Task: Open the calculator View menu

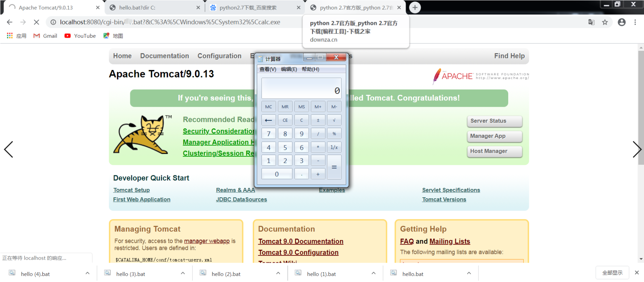Action: pyautogui.click(x=268, y=69)
